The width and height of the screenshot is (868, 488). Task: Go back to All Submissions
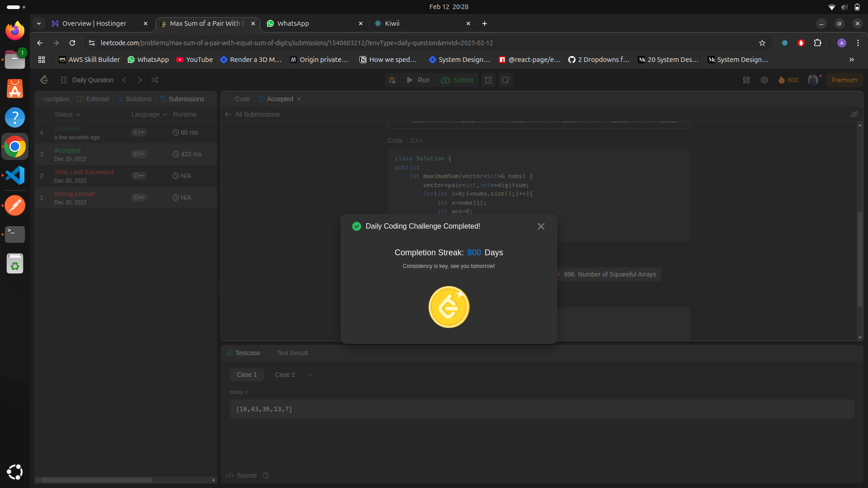253,114
